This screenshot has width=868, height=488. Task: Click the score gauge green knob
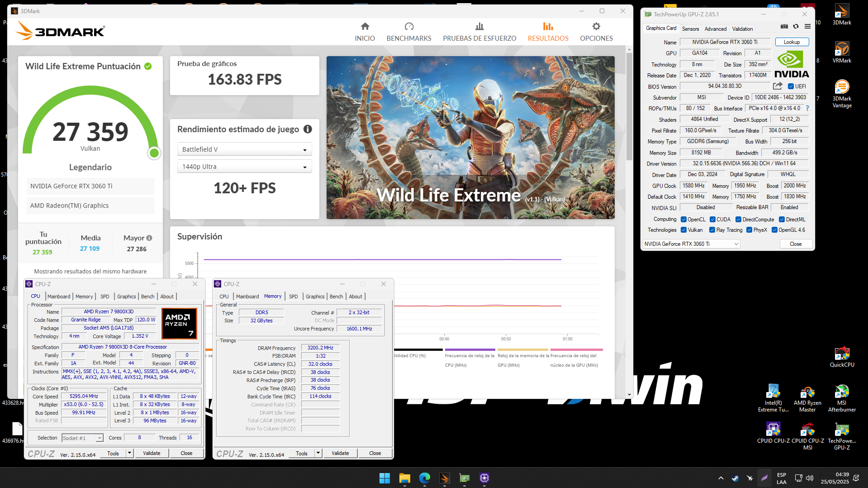pyautogui.click(x=154, y=153)
